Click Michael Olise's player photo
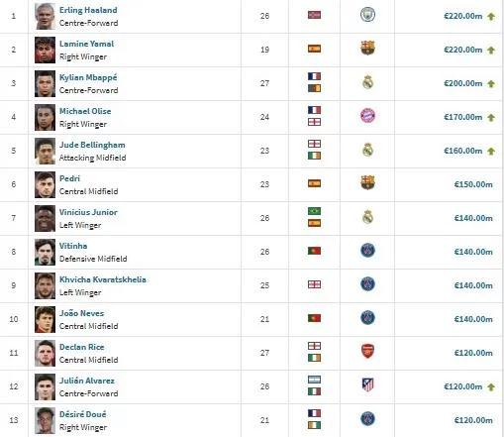This screenshot has width=504, height=437. [x=45, y=117]
